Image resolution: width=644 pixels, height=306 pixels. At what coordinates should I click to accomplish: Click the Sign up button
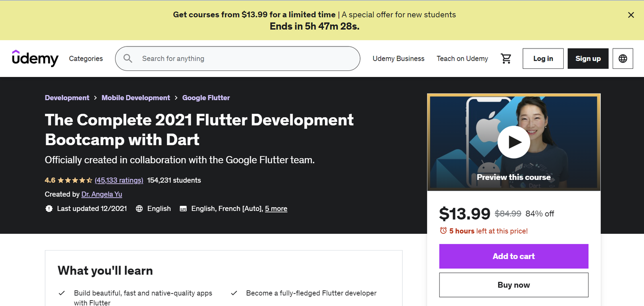click(588, 58)
